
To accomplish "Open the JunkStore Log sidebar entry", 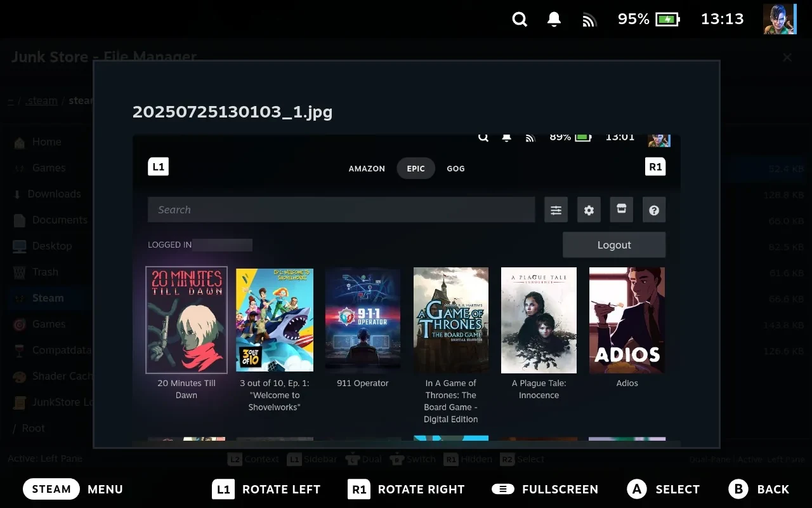I will pyautogui.click(x=53, y=403).
